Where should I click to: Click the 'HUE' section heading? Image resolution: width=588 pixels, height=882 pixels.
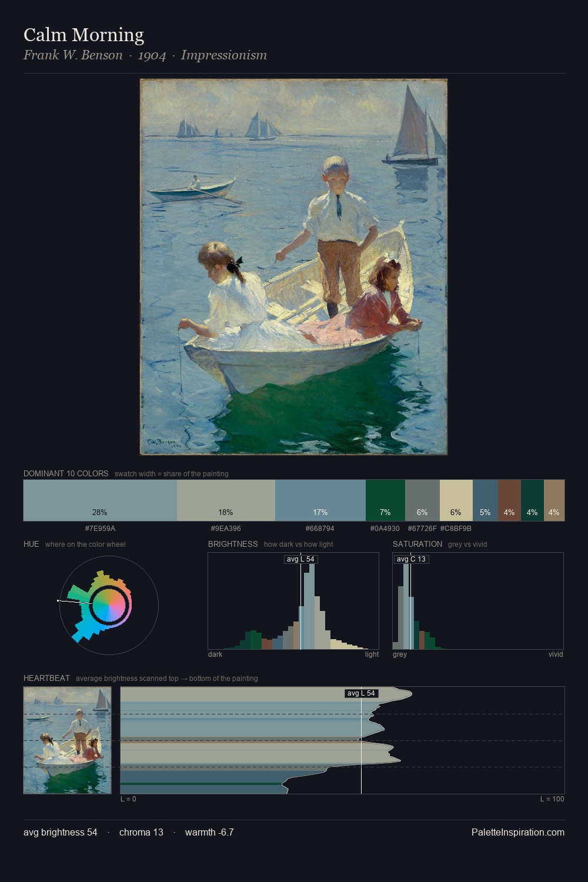[x=31, y=544]
